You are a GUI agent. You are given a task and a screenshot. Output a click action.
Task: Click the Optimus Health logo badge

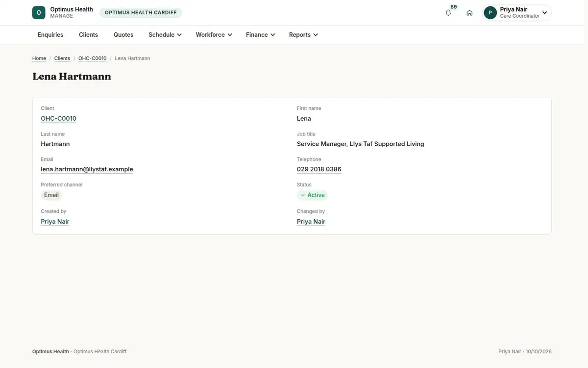click(x=39, y=13)
